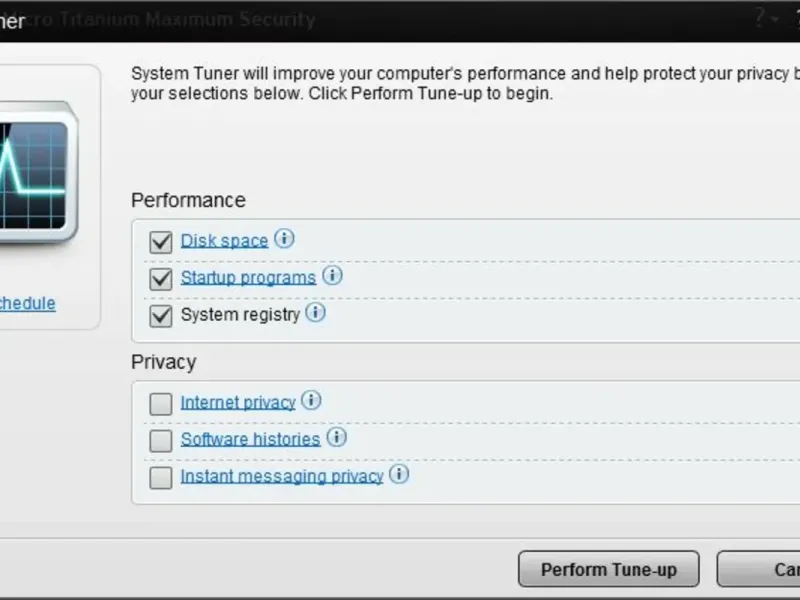Screen dimensions: 800x600
Task: Uncheck the Startup programs checkbox
Action: 161,279
